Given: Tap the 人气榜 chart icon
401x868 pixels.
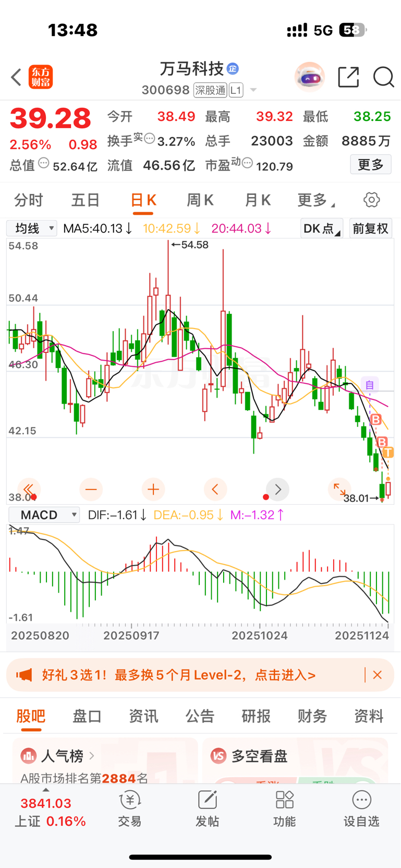Looking at the screenshot, I should pos(28,755).
